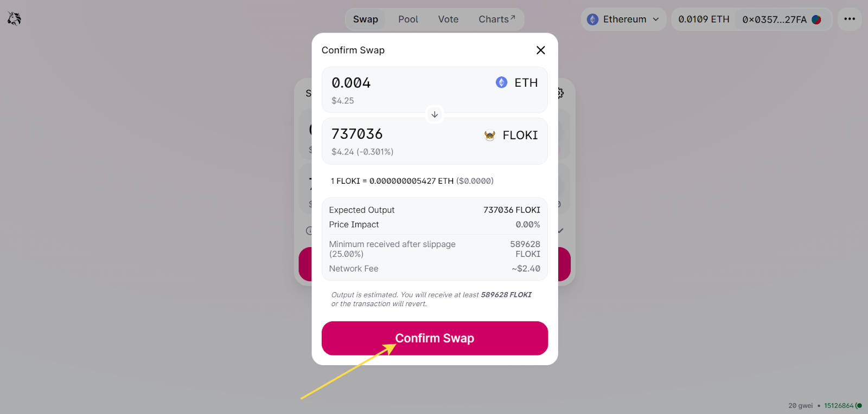Image resolution: width=868 pixels, height=414 pixels.
Task: Open the Vote tab
Action: click(448, 20)
